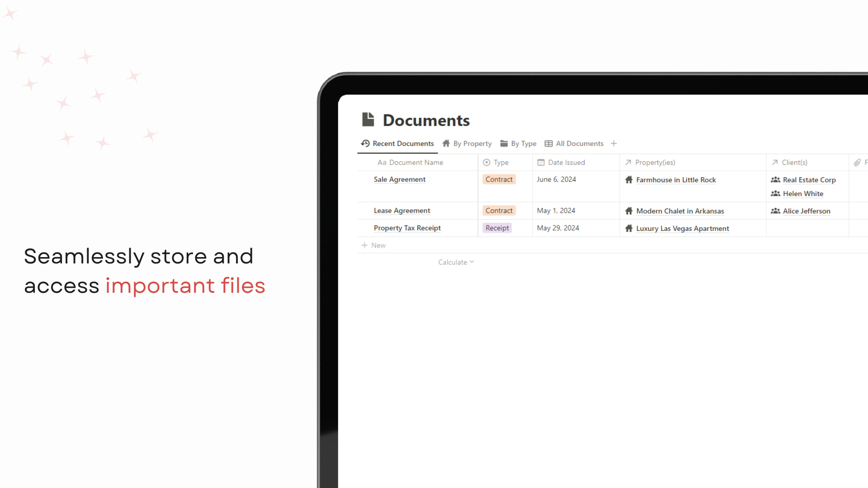Image resolution: width=868 pixels, height=488 pixels.
Task: Click house icon beside Luxury Las Vegas Apartment
Action: tap(629, 228)
